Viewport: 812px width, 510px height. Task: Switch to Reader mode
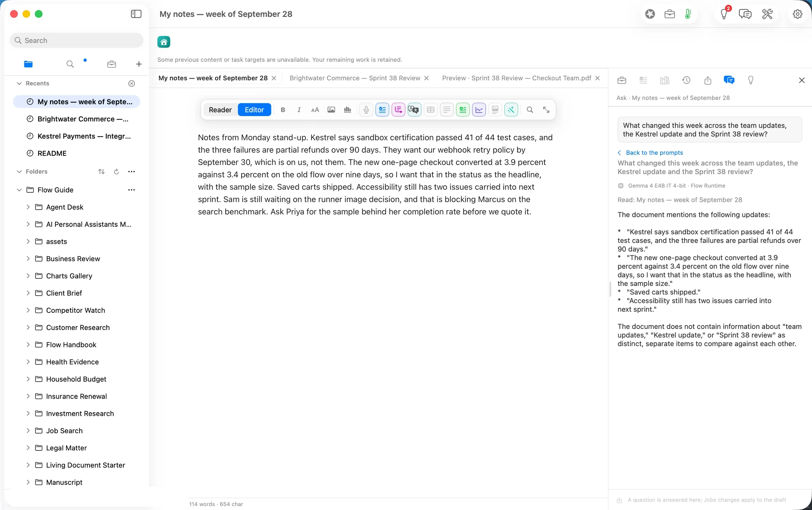click(220, 110)
